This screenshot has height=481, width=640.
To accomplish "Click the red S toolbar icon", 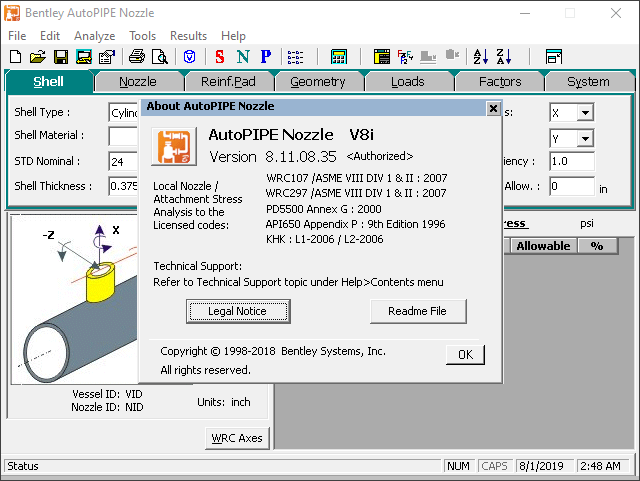I will point(220,57).
